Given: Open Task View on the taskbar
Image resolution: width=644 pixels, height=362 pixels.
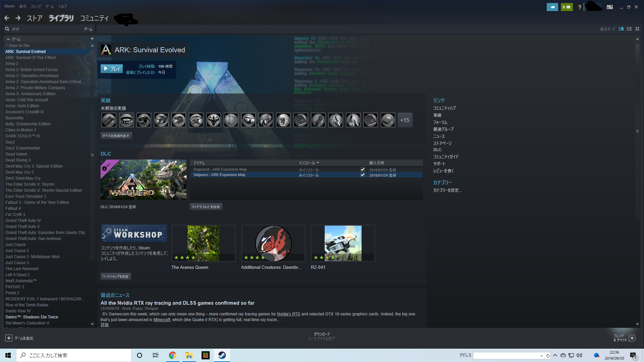Looking at the screenshot, I should (156, 355).
